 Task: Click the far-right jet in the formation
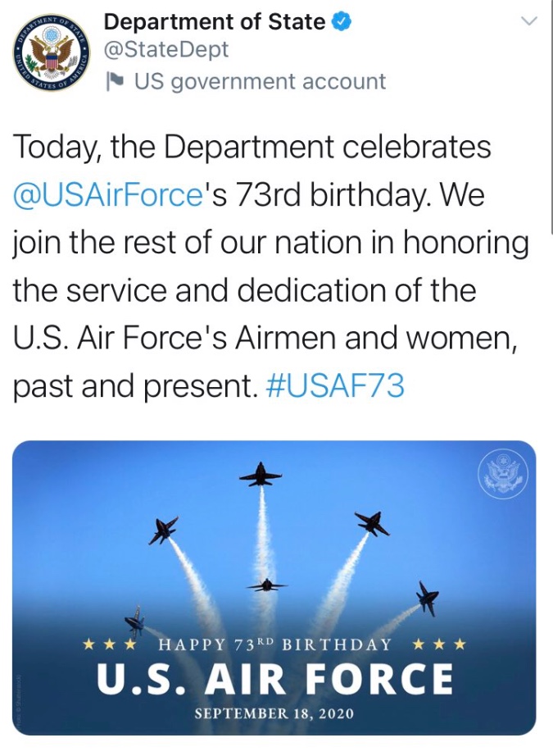[x=427, y=599]
